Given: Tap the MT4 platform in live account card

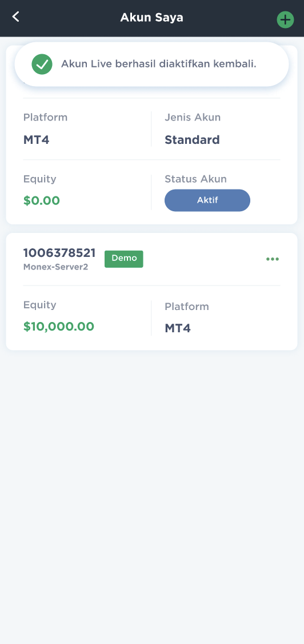Looking at the screenshot, I should coord(36,140).
